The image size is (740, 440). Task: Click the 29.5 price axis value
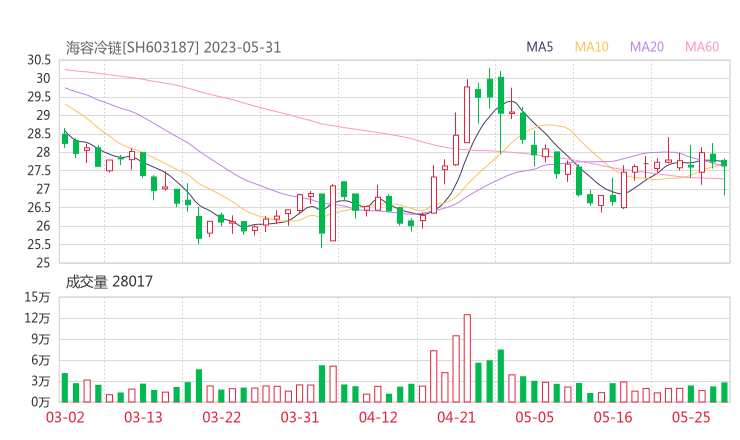click(39, 97)
